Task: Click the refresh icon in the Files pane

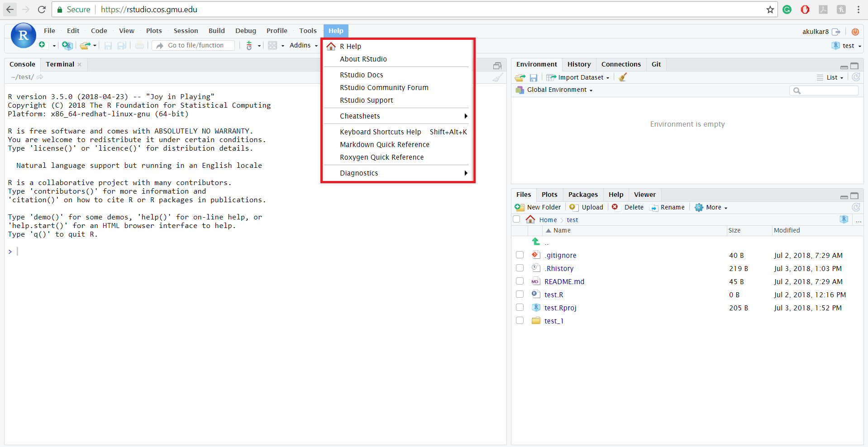Action: click(x=856, y=207)
